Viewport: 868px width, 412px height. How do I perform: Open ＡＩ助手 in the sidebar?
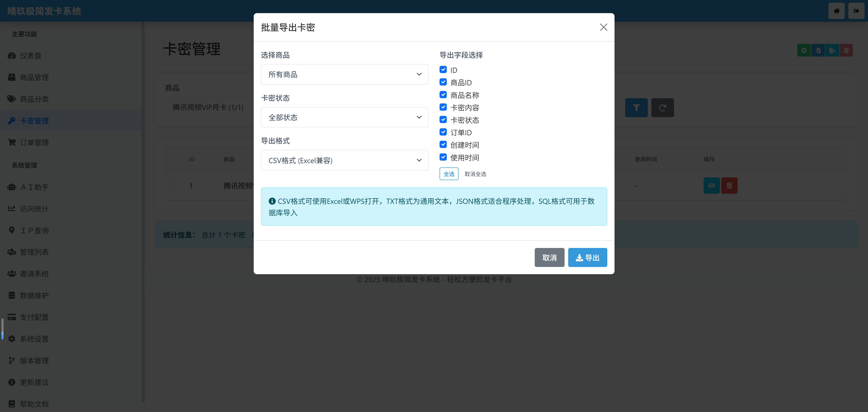tap(71, 187)
